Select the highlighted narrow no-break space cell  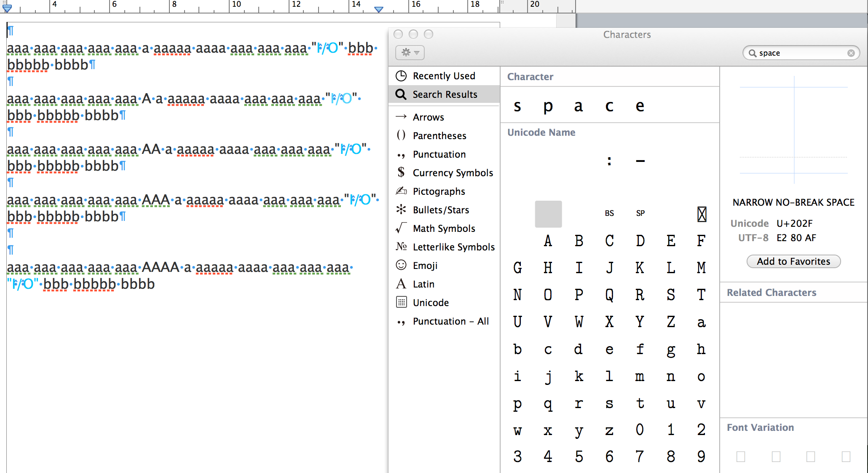pos(548,214)
